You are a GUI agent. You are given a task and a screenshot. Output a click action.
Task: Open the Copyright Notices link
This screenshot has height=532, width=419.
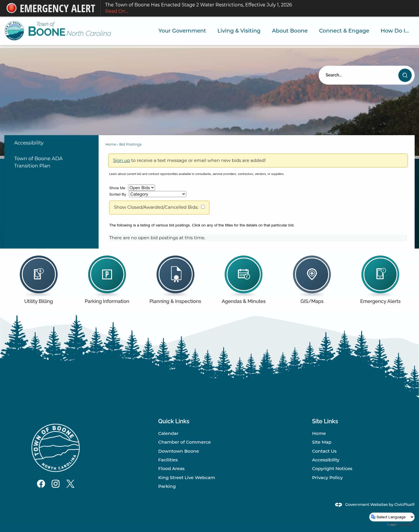click(x=332, y=468)
